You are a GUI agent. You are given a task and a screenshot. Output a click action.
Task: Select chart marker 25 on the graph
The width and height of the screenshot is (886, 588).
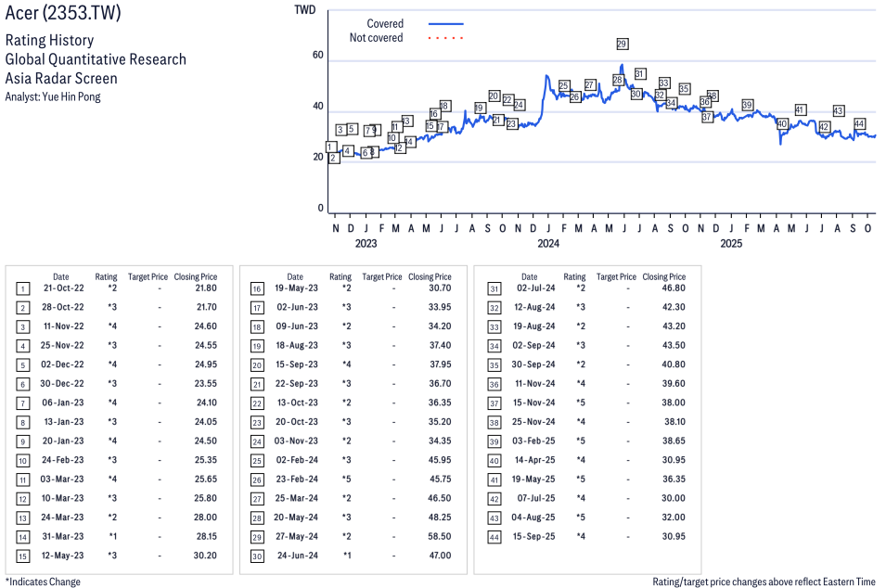[x=563, y=86]
